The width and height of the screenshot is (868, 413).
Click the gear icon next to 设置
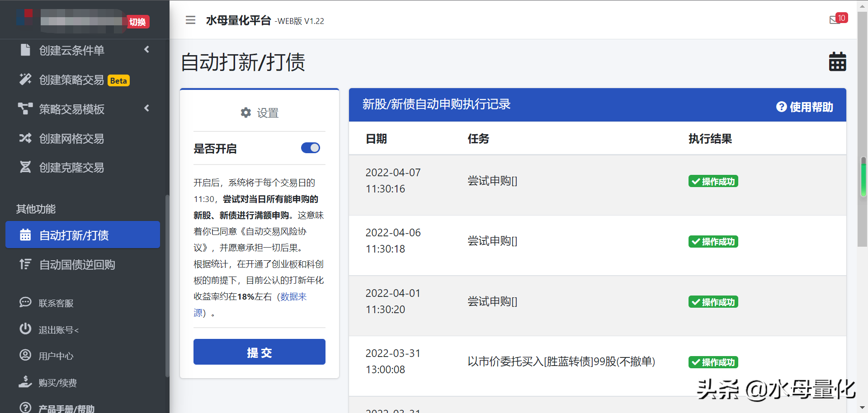click(246, 113)
